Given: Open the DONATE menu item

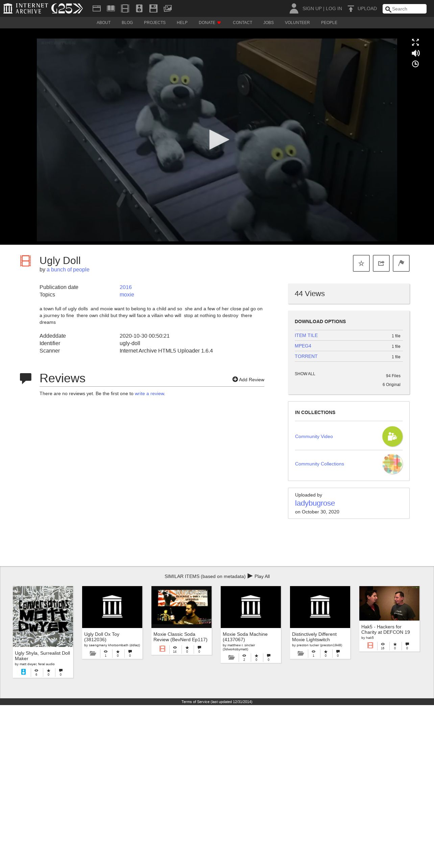Looking at the screenshot, I should pos(210,23).
